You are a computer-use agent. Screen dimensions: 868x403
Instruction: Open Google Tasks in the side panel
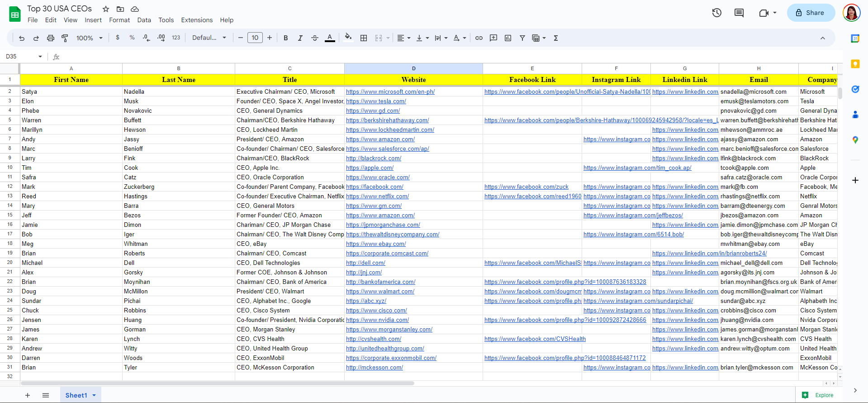click(x=855, y=89)
